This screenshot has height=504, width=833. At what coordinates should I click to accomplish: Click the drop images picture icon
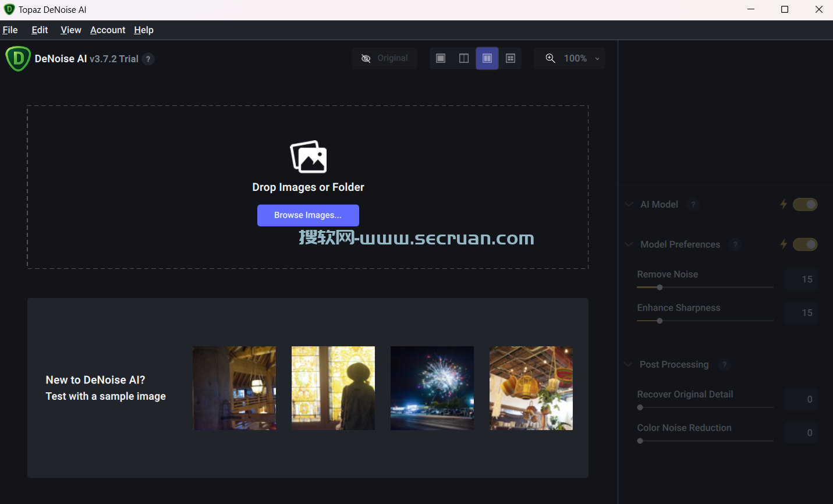pos(309,157)
